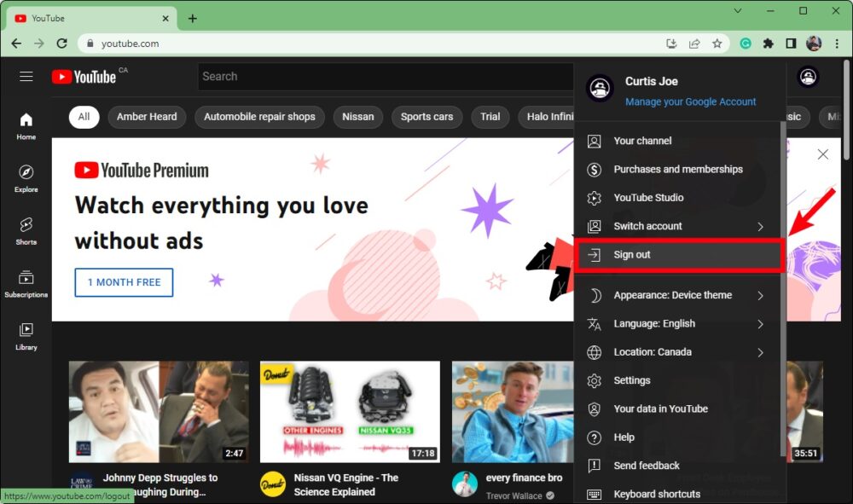853x504 pixels.
Task: Open Settings from the account menu
Action: click(634, 379)
